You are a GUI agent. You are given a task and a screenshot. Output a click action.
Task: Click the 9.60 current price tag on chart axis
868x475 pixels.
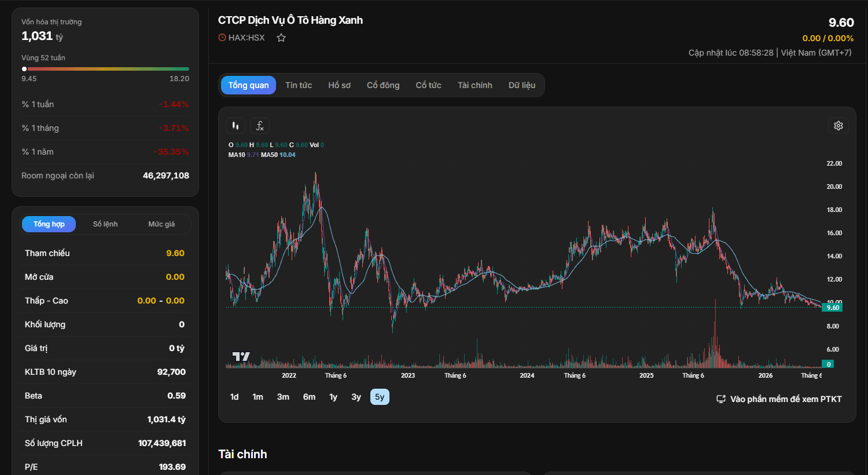point(833,308)
